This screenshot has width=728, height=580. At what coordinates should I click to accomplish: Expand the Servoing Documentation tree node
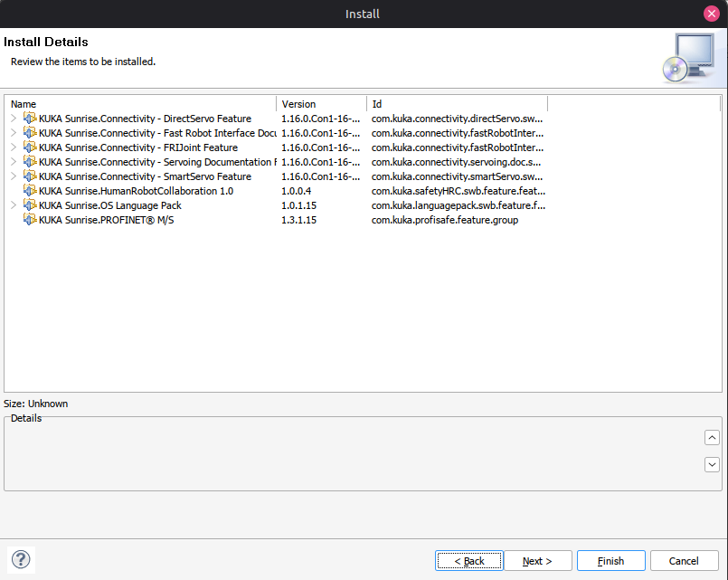14,162
